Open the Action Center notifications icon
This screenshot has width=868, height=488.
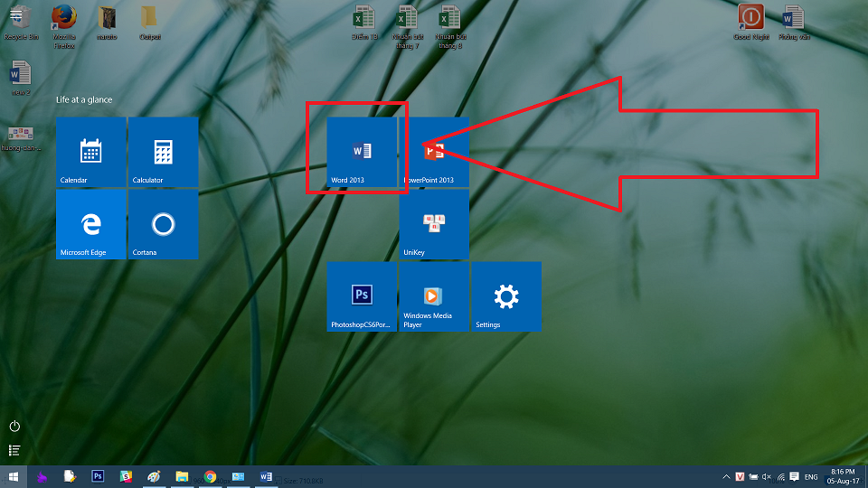[795, 476]
